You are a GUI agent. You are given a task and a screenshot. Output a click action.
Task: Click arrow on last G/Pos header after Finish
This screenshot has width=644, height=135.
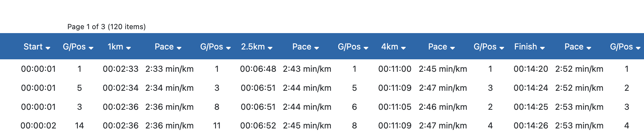(638, 48)
